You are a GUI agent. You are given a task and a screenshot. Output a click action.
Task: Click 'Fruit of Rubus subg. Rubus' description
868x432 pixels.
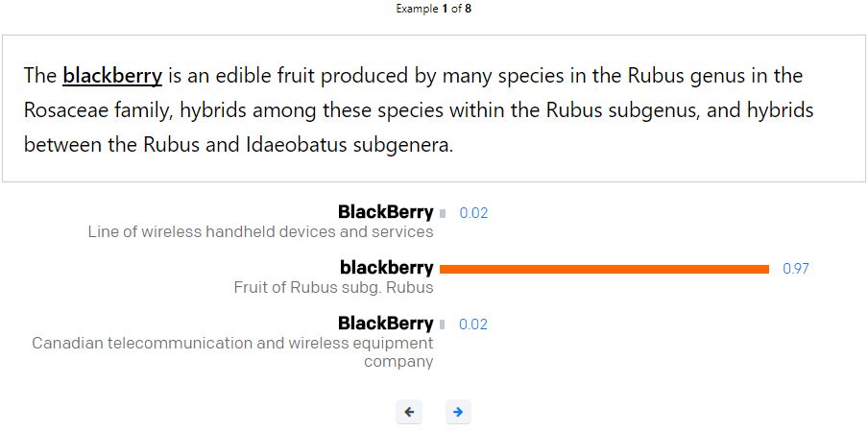tap(333, 287)
